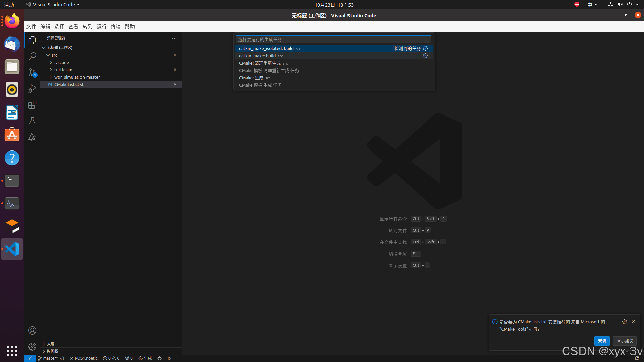The height and width of the screenshot is (362, 644).
Task: Click errors and warnings count in status bar
Action: (x=111, y=358)
